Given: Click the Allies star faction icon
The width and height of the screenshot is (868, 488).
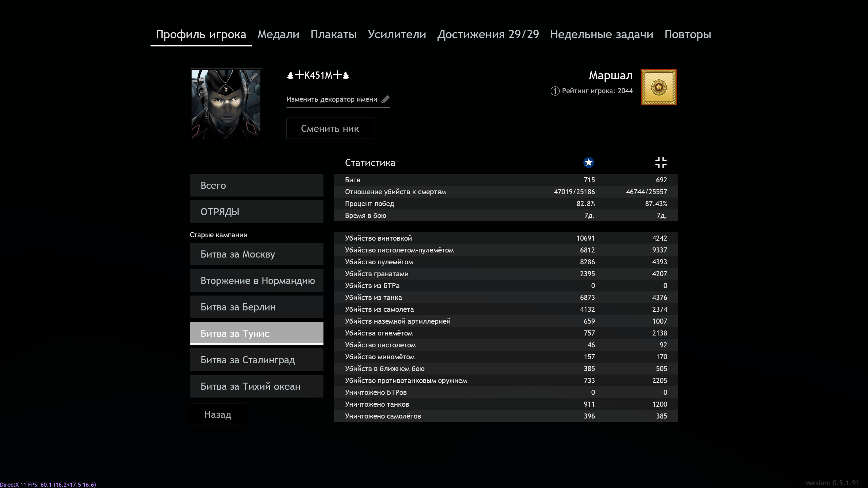Looking at the screenshot, I should click(589, 163).
